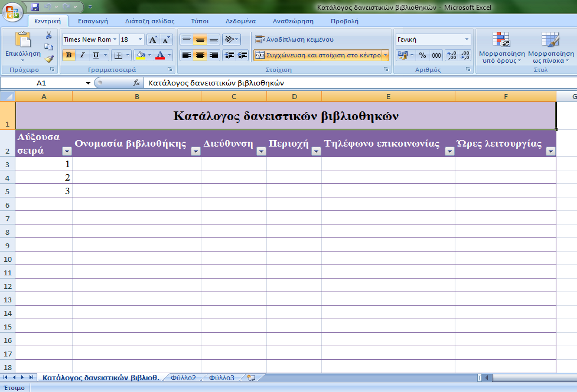
Task: Select the Φύλλο2 sheet tab
Action: (x=183, y=378)
